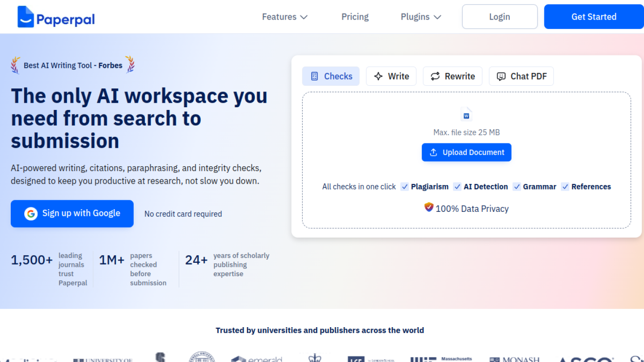
Task: Click the upload arrow icon
Action: 433,152
